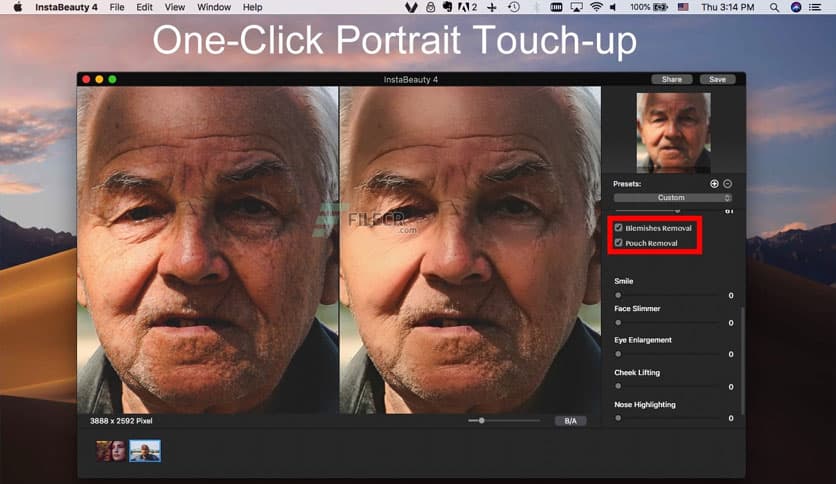Click the Cheek Lifting slider handle
836x484 pixels.
(x=618, y=386)
